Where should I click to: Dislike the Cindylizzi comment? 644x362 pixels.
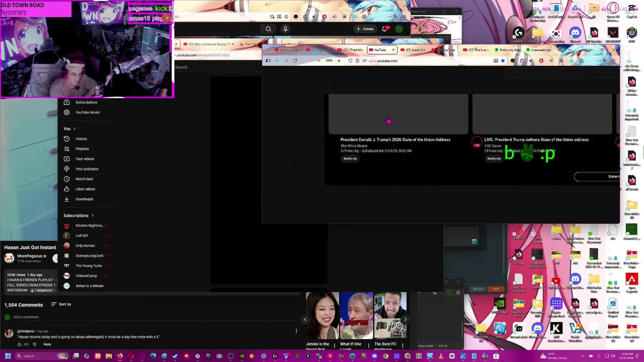pyautogui.click(x=34, y=344)
